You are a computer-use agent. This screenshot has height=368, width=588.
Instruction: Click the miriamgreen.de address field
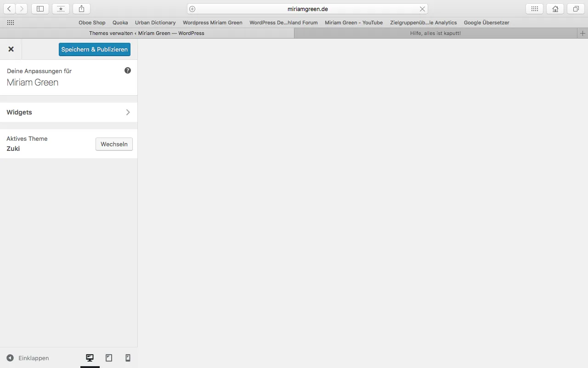click(x=307, y=9)
